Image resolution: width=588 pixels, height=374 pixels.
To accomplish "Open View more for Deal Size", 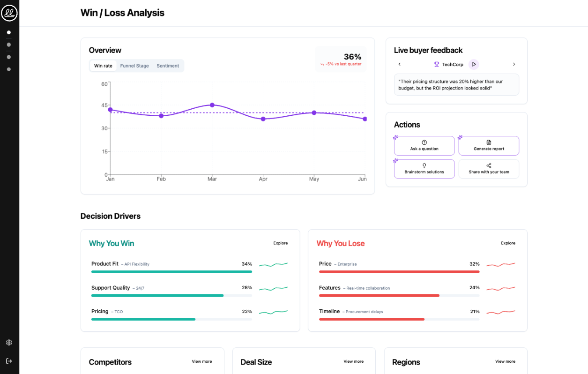I will [354, 361].
